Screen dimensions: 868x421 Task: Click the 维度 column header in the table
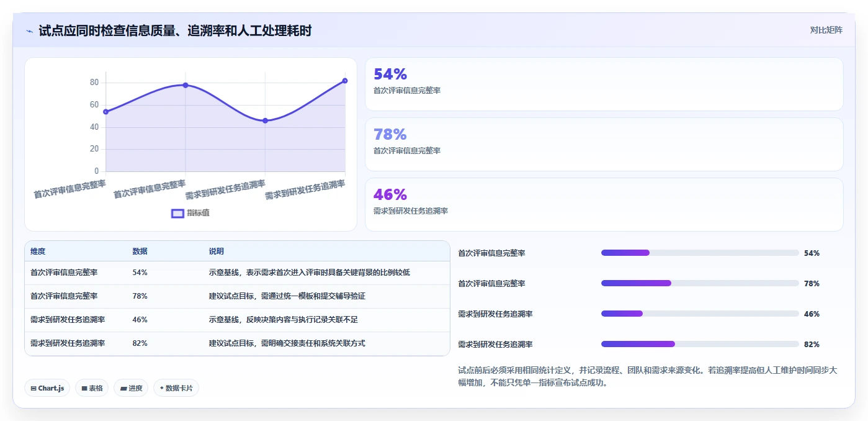pos(38,251)
